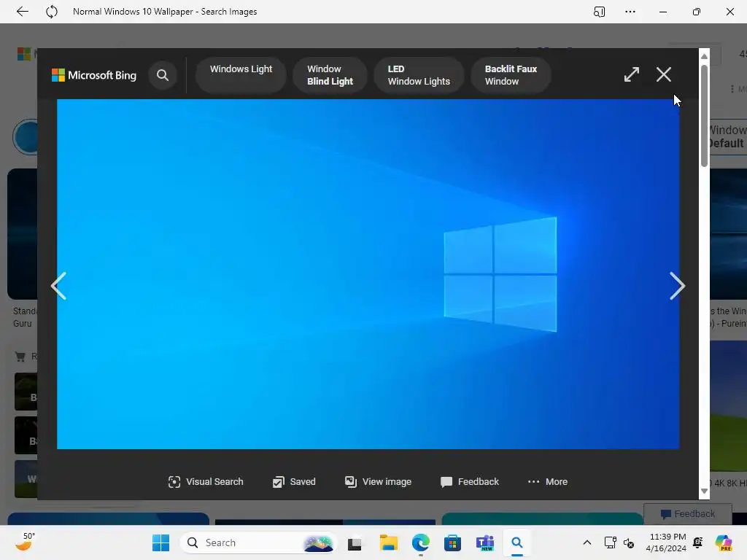Image resolution: width=747 pixels, height=560 pixels.
Task: Click the viewer scrollbar up arrow
Action: pos(704,56)
